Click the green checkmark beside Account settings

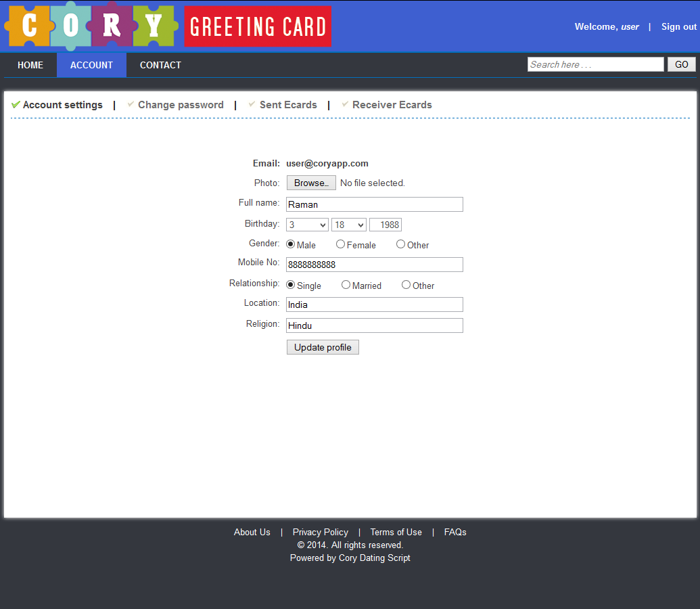15,104
